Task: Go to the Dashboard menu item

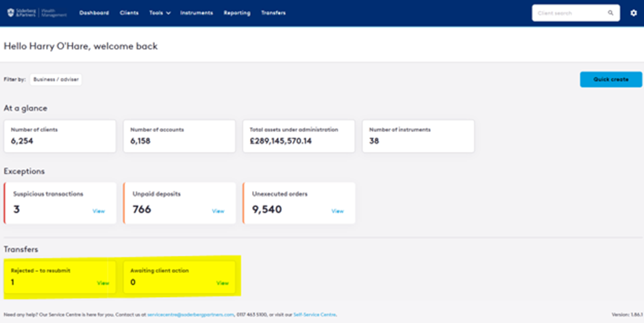Action: (94, 13)
